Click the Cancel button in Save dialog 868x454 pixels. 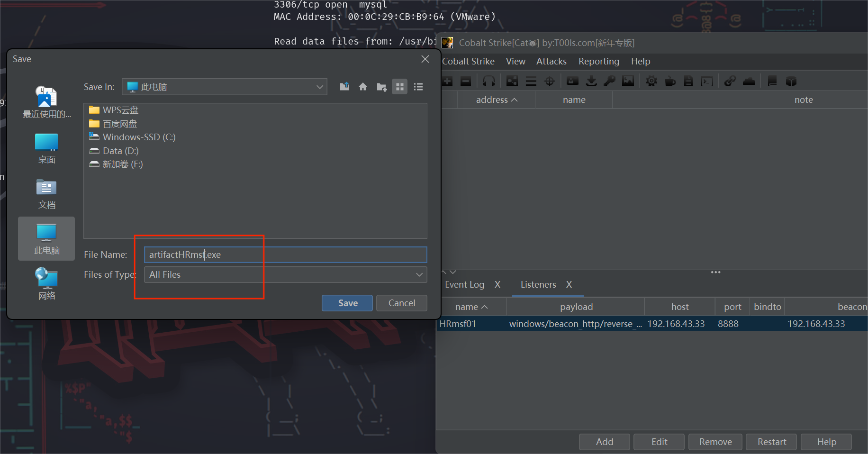point(402,303)
